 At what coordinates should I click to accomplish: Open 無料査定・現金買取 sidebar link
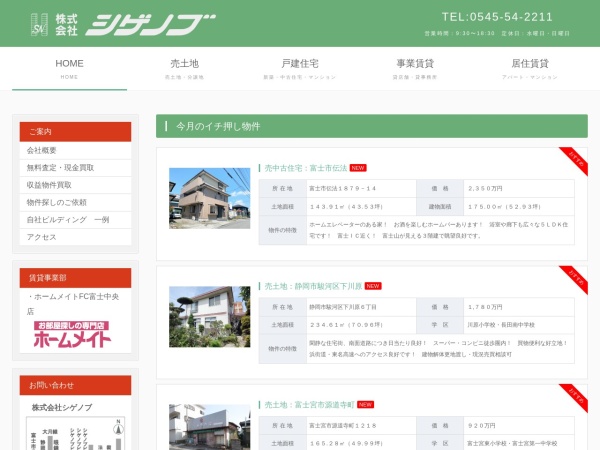(75, 168)
